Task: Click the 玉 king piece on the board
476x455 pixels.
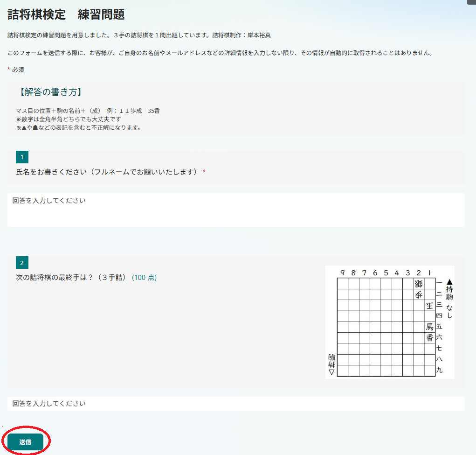Action: (429, 306)
